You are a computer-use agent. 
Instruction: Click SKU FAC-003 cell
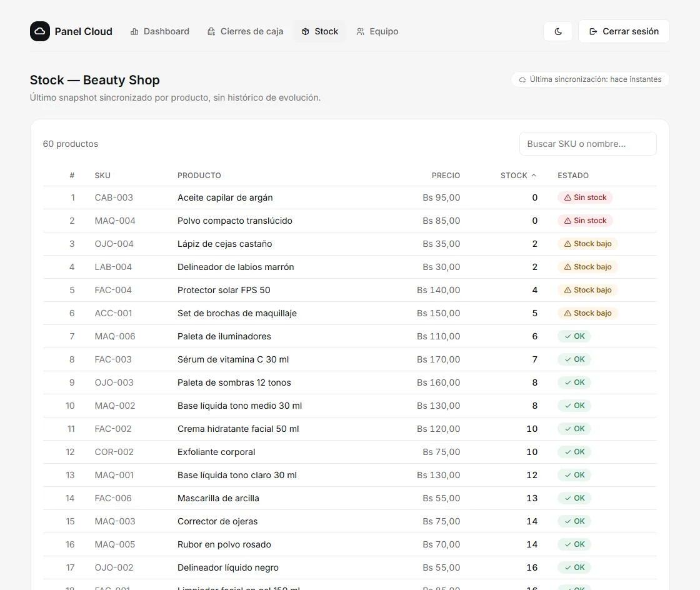(x=113, y=360)
